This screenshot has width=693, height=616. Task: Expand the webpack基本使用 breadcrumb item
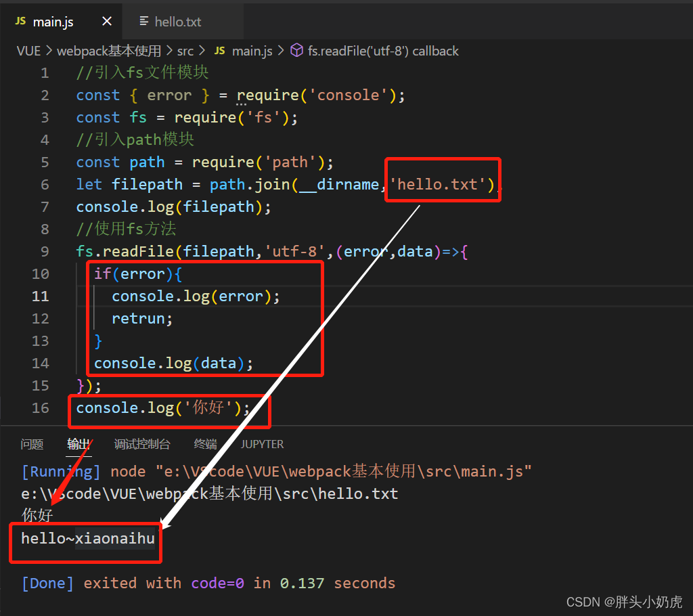tap(108, 50)
